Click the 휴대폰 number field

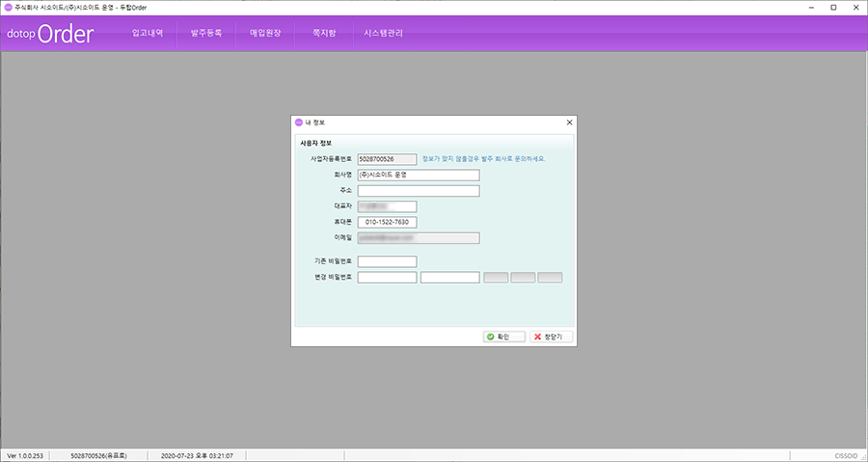point(387,222)
